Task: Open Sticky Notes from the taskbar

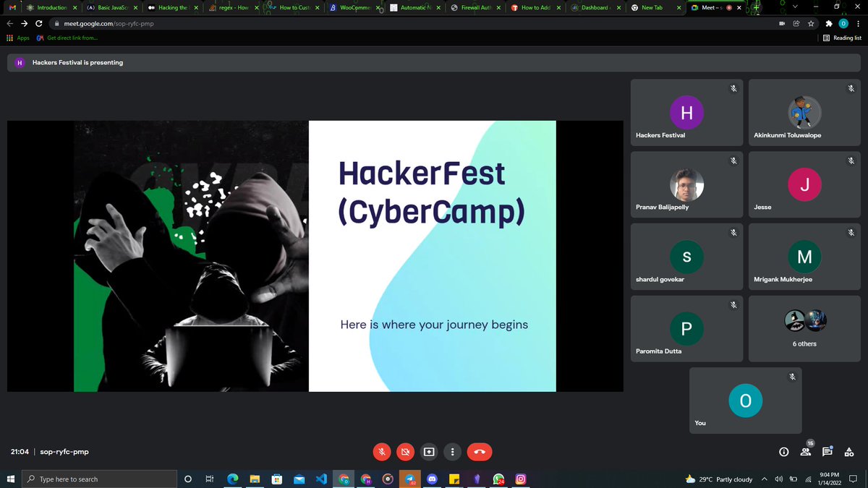Action: pos(454,479)
